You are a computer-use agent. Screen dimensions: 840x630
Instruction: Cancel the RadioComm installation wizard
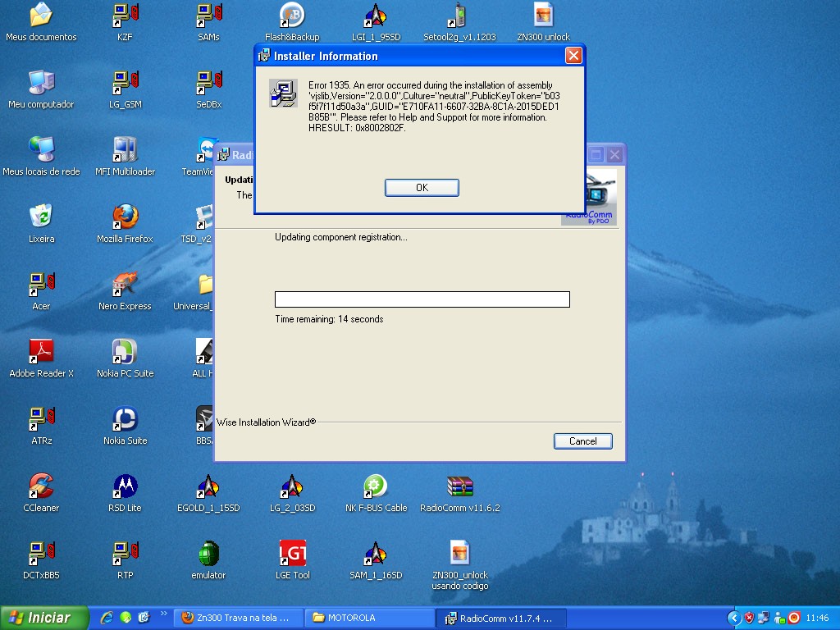(x=583, y=441)
